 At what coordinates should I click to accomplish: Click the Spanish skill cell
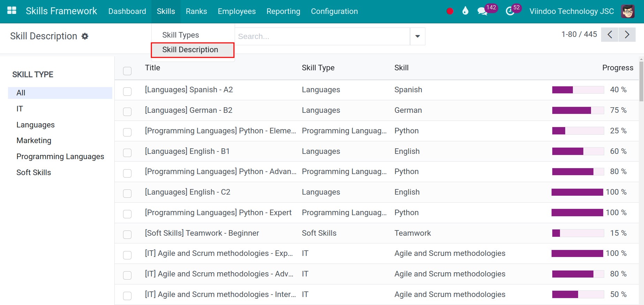point(408,90)
